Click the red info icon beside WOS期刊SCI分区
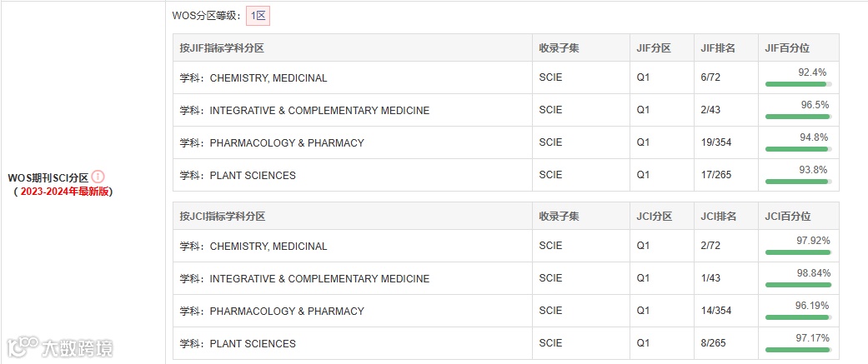This screenshot has width=868, height=364. pyautogui.click(x=98, y=177)
